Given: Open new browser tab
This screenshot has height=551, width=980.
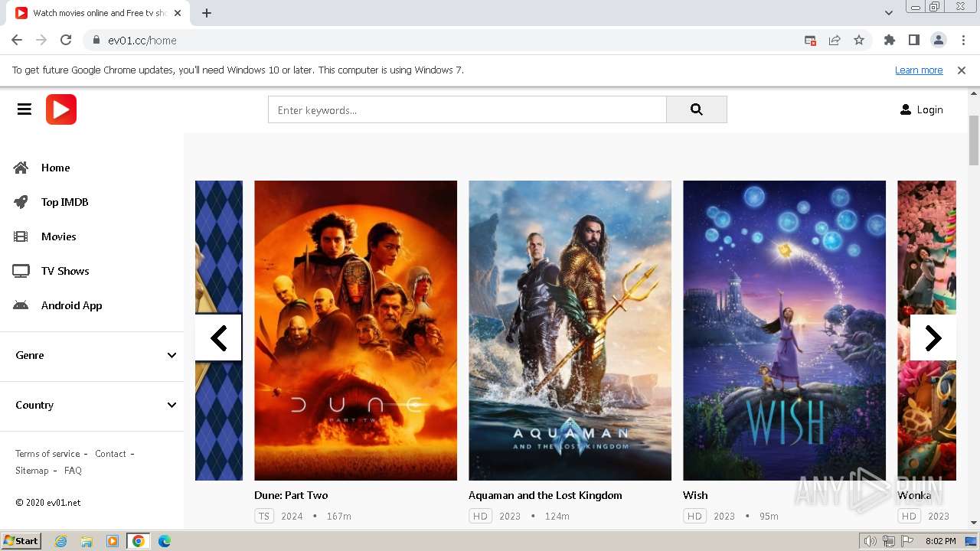Looking at the screenshot, I should pyautogui.click(x=206, y=12).
